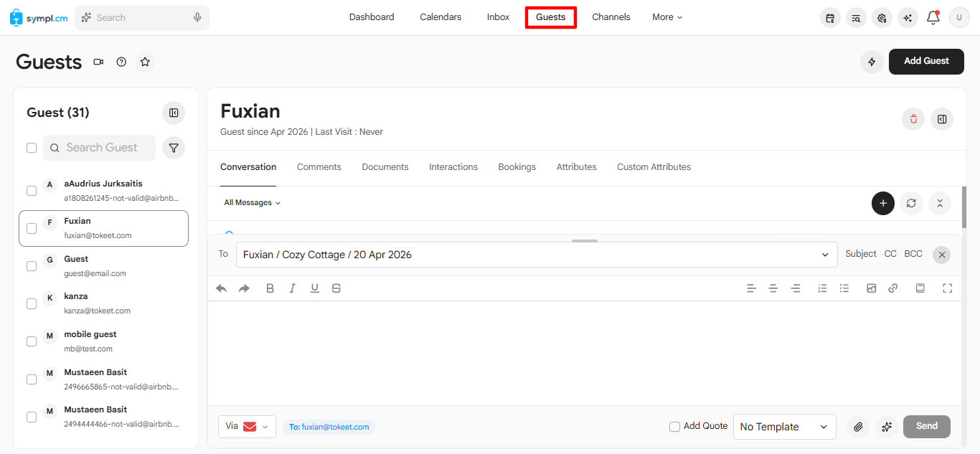Viewport: 980px width, 454px height.
Task: Click the book icon in editor toolbar
Action: click(x=920, y=288)
